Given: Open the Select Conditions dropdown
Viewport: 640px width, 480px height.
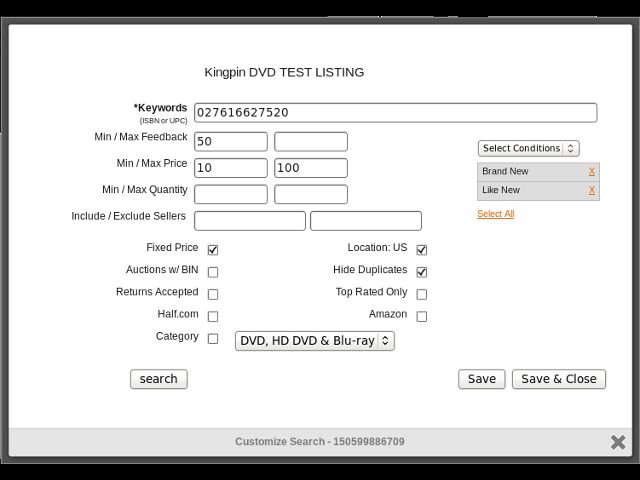Looking at the screenshot, I should (529, 149).
